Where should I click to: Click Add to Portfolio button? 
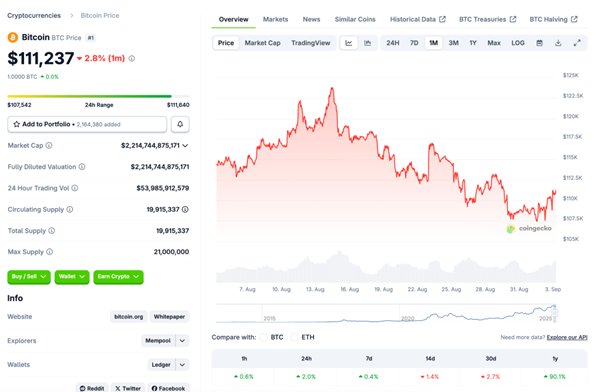pyautogui.click(x=87, y=124)
